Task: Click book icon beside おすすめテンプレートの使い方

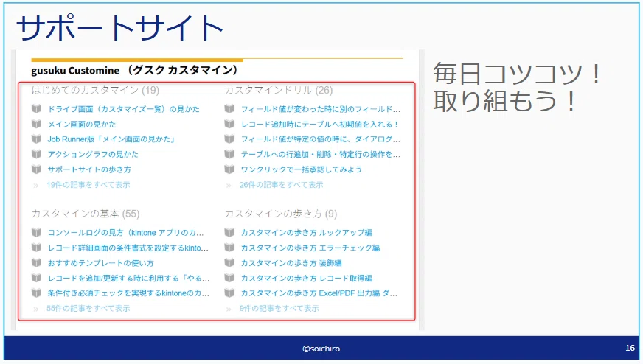Action: pos(36,263)
